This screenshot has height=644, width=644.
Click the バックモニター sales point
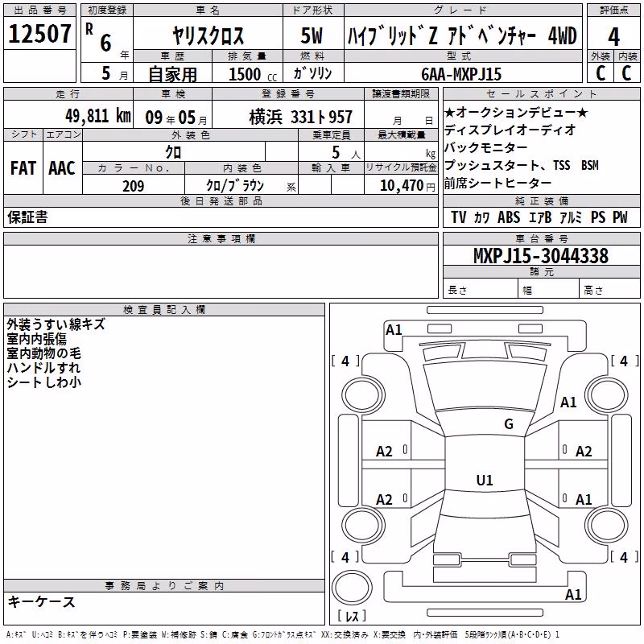coord(486,147)
